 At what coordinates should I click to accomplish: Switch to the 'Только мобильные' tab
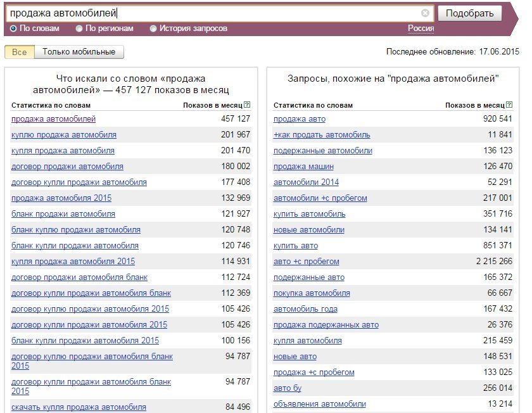79,52
